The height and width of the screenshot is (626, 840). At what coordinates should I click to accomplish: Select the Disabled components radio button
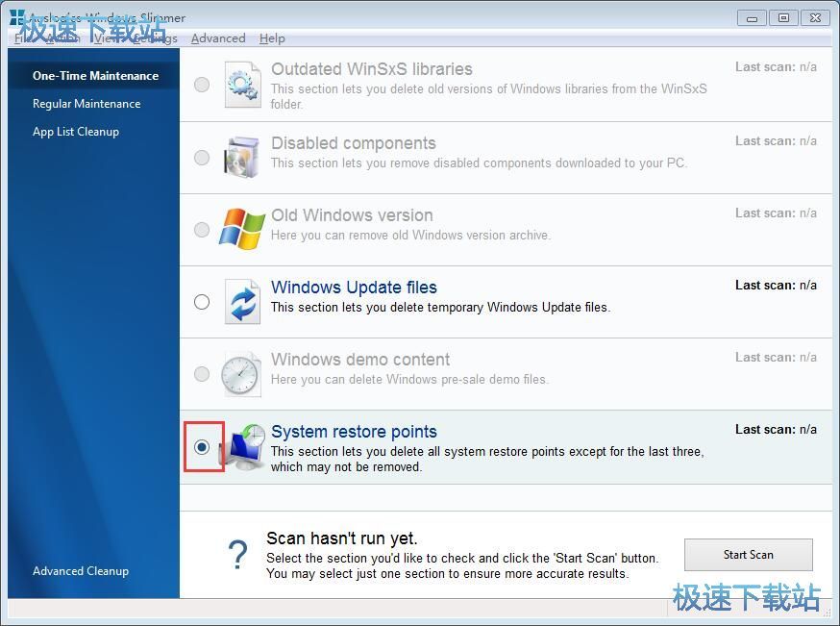coord(202,158)
